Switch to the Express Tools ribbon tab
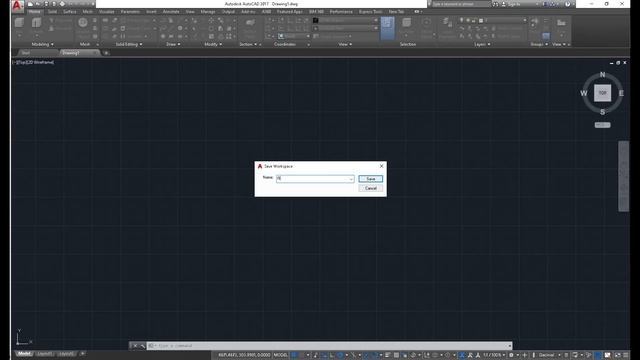This screenshot has width=640, height=360. (x=370, y=12)
